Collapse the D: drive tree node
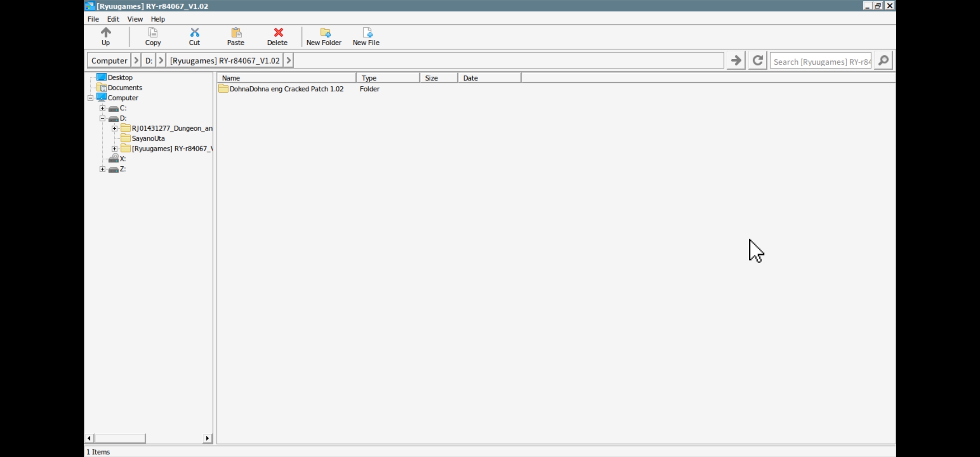Image resolution: width=980 pixels, height=457 pixels. [x=102, y=118]
